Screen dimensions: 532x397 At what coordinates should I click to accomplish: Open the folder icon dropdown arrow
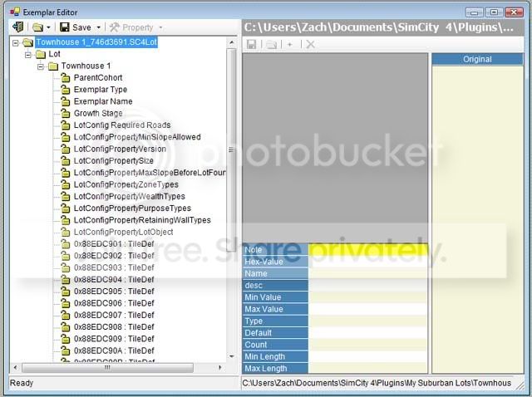point(48,27)
